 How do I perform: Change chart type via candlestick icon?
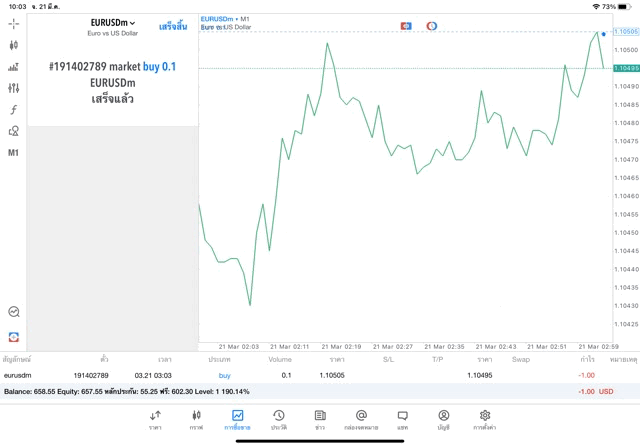[x=13, y=45]
